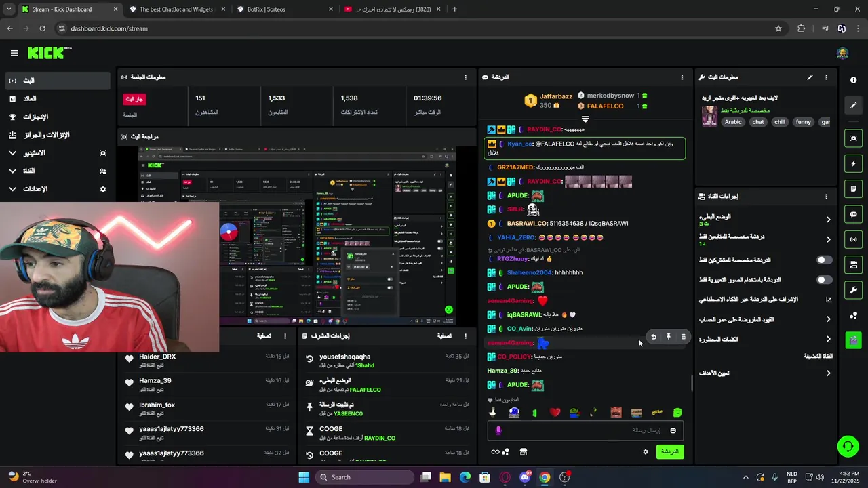The width and height of the screenshot is (868, 488).
Task: Open the info icon in the right rail
Action: pyautogui.click(x=853, y=80)
